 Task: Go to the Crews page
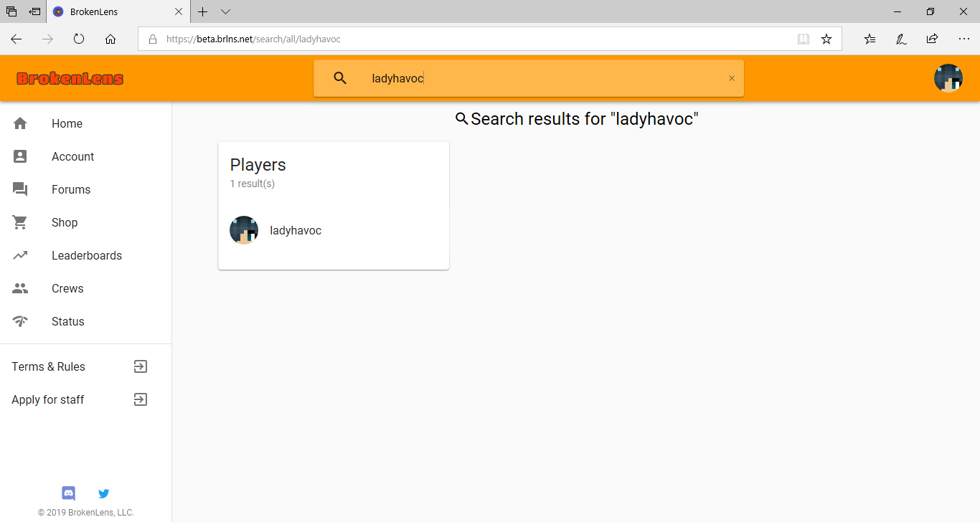[x=86, y=288]
